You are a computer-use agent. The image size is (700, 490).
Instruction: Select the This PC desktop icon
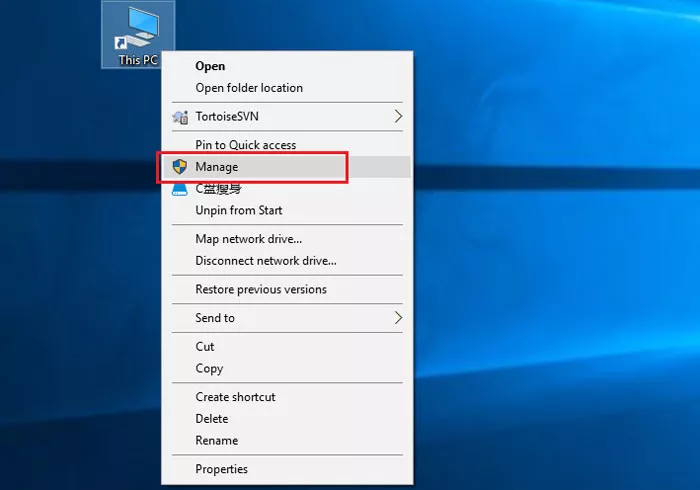tap(137, 28)
